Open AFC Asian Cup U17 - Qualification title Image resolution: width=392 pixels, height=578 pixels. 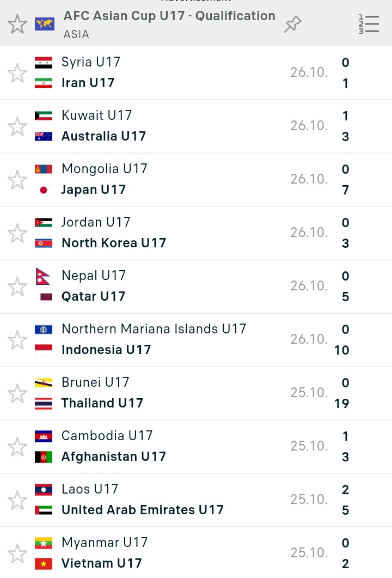pyautogui.click(x=169, y=16)
